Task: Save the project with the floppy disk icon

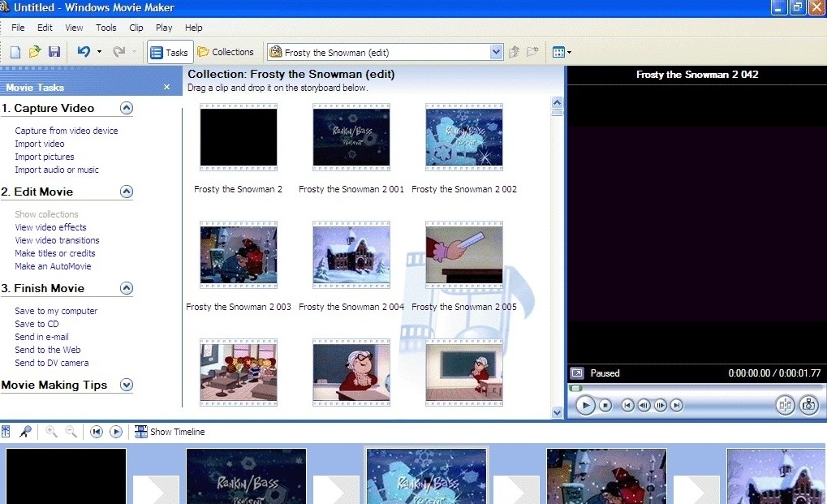Action: (54, 52)
